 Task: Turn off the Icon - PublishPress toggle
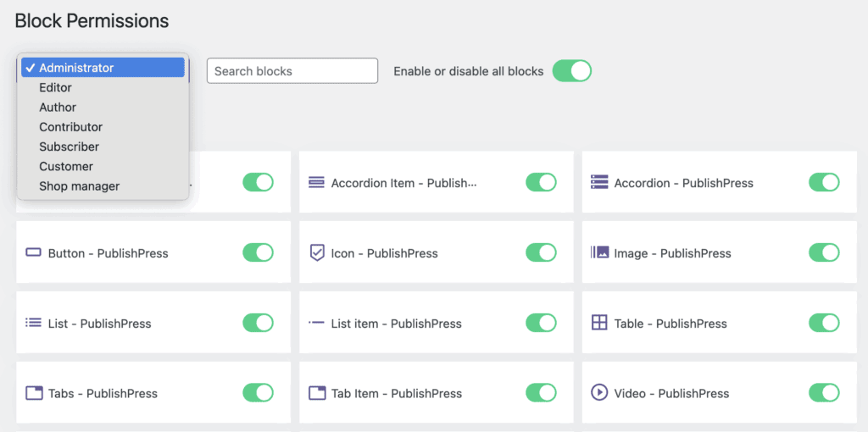pyautogui.click(x=541, y=252)
